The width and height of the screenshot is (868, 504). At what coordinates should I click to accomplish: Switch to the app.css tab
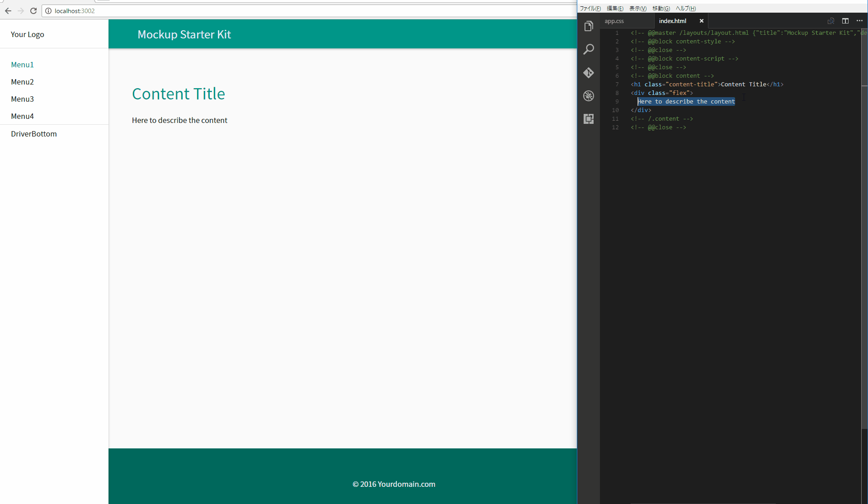614,21
